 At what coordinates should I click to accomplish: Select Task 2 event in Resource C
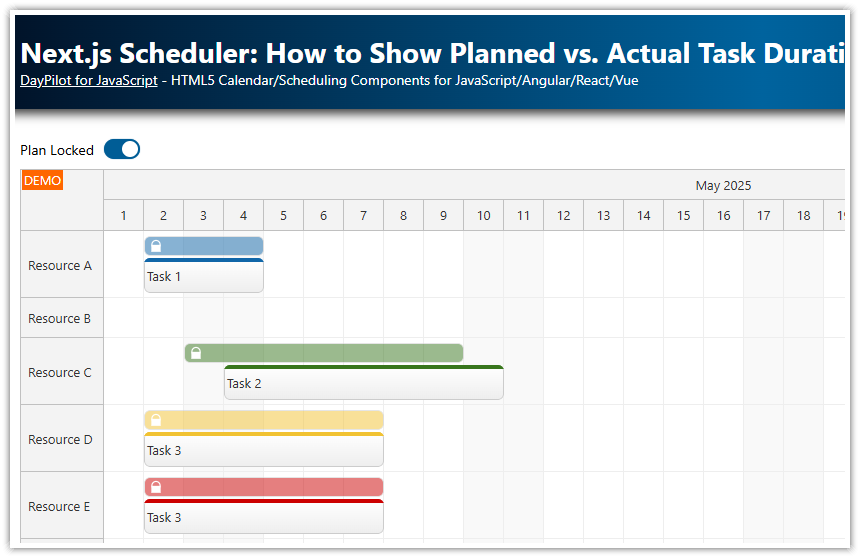pos(364,384)
